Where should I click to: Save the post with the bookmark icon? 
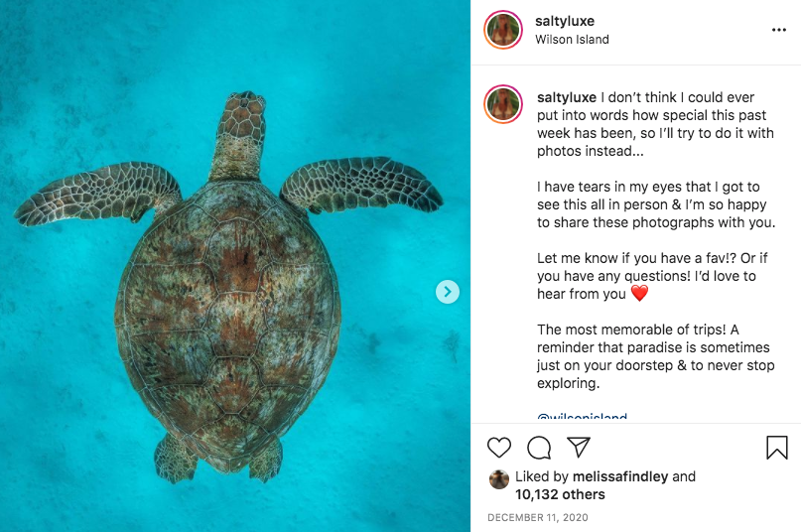pyautogui.click(x=777, y=448)
